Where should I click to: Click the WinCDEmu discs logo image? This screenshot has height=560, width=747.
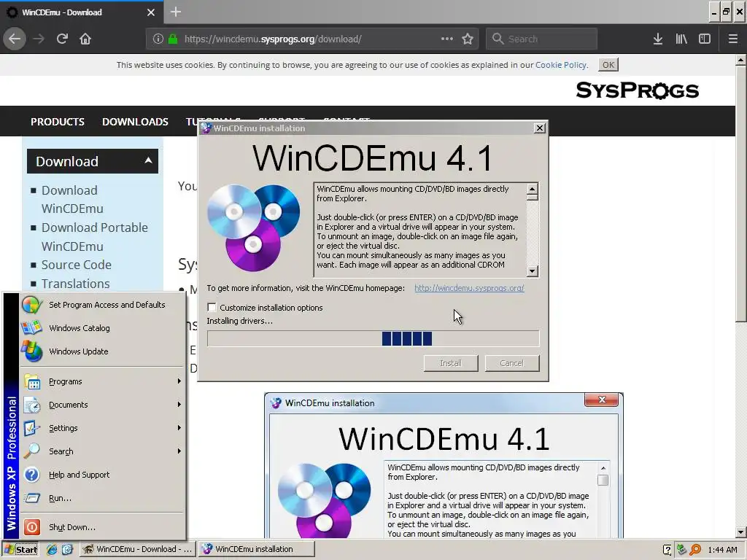[253, 228]
